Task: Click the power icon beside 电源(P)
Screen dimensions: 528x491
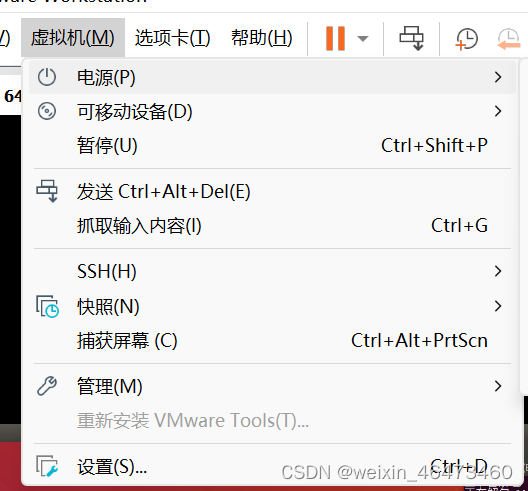Action: click(x=47, y=77)
